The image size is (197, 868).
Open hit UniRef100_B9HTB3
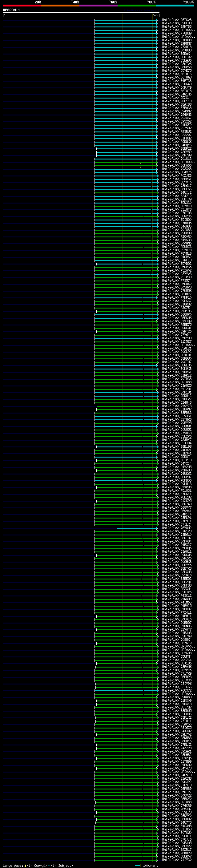point(177,26)
